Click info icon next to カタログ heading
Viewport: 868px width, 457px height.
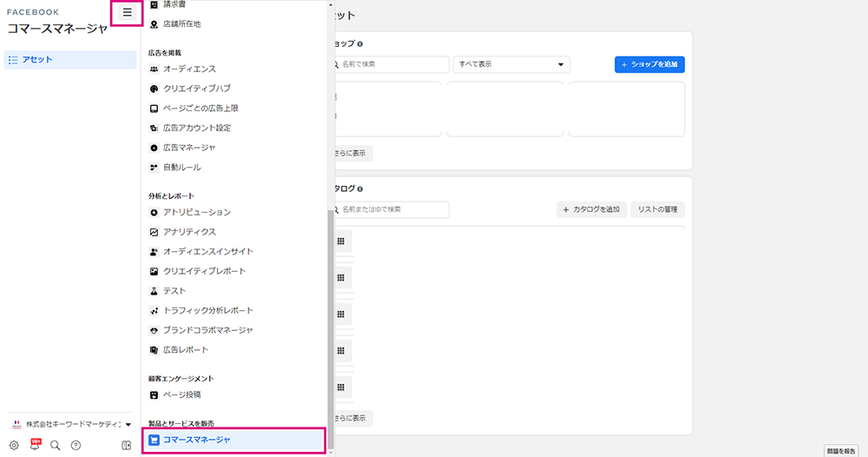coord(360,189)
